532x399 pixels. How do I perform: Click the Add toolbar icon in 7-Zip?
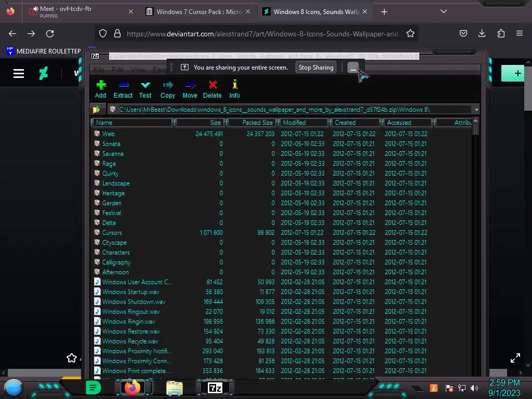click(x=100, y=89)
